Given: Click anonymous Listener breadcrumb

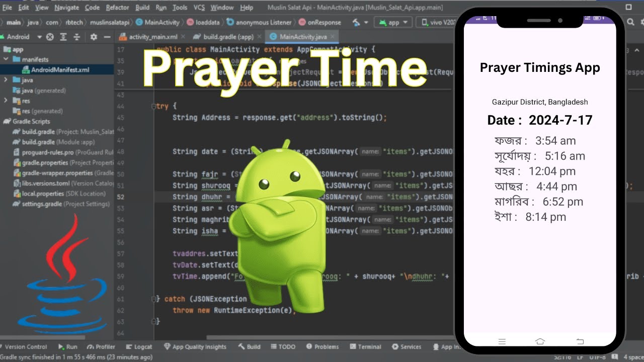Looking at the screenshot, I should [259, 23].
